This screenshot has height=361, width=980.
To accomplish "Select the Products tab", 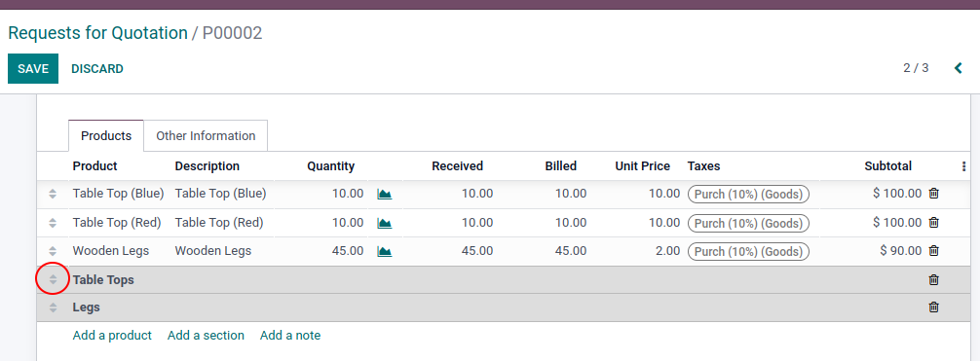I will (x=106, y=135).
